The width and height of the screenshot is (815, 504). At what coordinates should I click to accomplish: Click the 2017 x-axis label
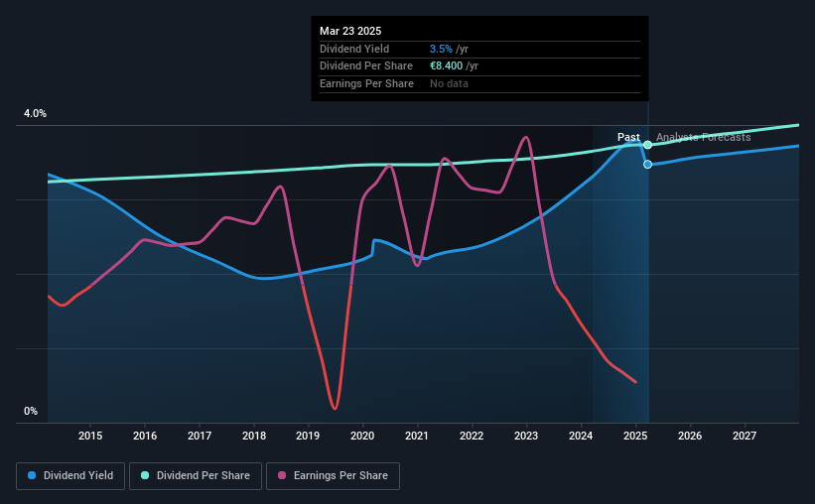click(x=200, y=436)
